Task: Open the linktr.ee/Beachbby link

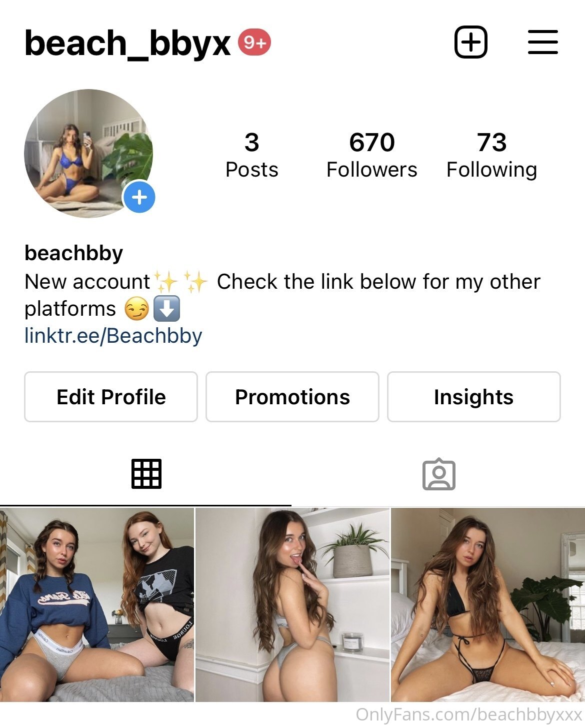Action: click(x=113, y=336)
